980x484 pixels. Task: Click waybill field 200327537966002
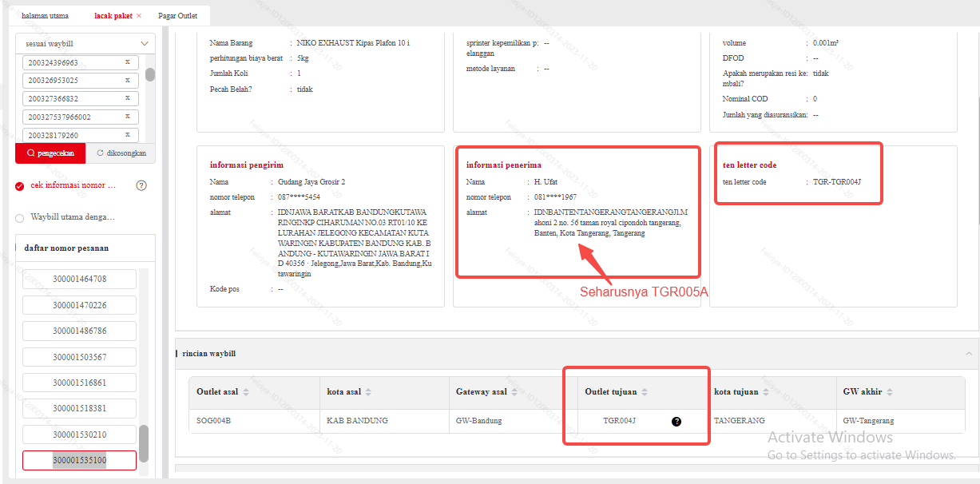click(80, 117)
